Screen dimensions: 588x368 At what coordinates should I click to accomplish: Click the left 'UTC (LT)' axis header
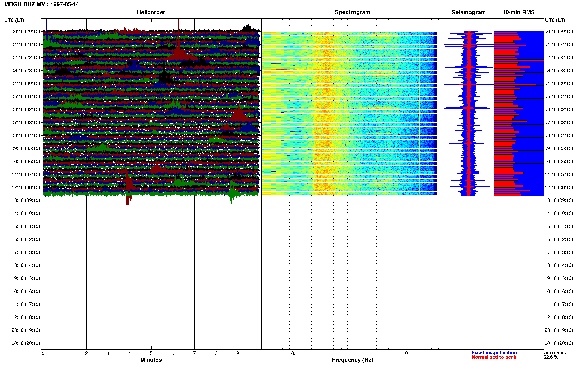14,20
